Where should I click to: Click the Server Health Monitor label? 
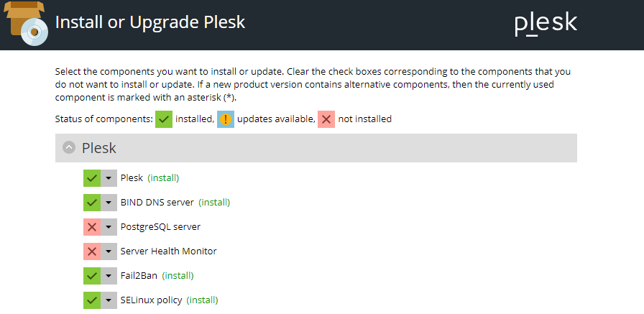(x=168, y=251)
